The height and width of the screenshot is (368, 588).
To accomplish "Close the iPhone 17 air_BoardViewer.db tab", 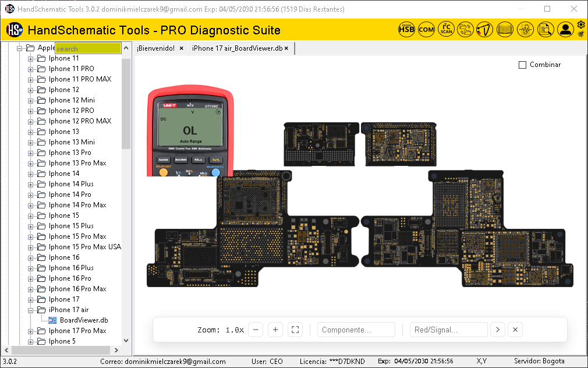I will 286,48.
